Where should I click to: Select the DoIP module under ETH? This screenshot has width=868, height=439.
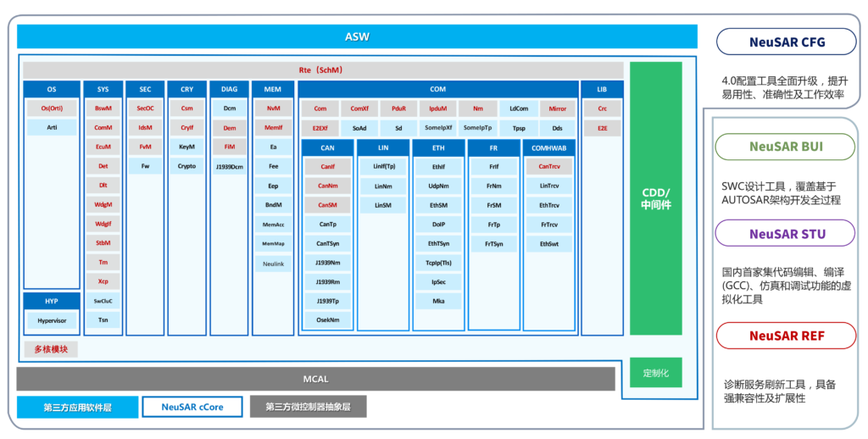[437, 224]
